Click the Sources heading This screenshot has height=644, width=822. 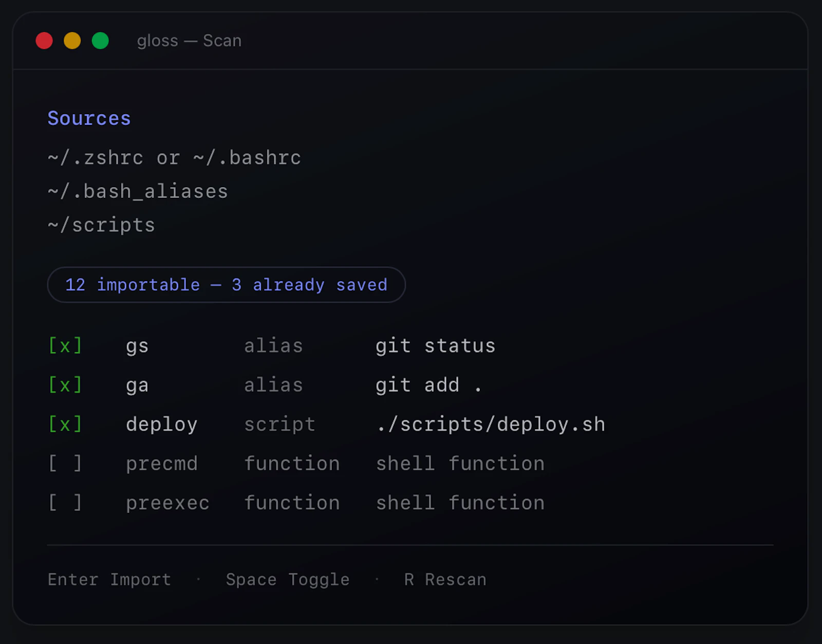click(89, 118)
